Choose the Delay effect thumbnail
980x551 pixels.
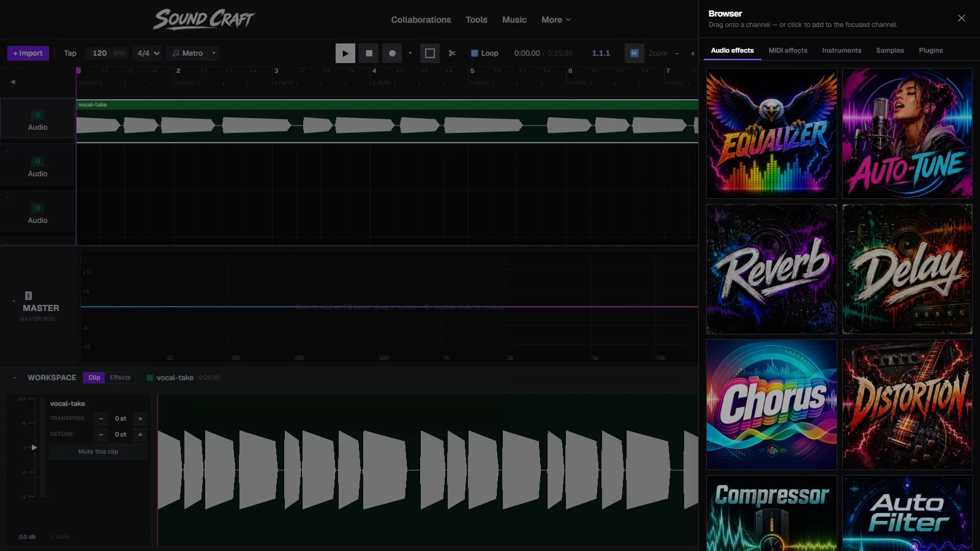click(x=907, y=269)
